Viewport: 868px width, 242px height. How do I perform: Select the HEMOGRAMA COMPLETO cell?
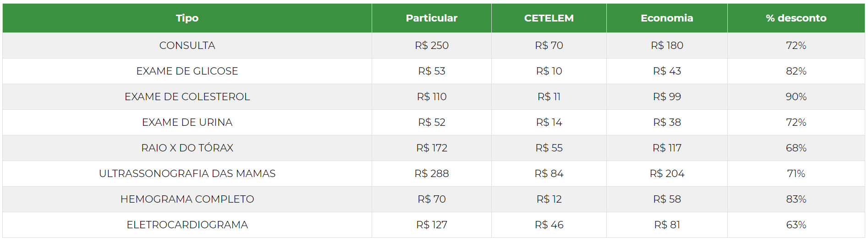point(187,199)
